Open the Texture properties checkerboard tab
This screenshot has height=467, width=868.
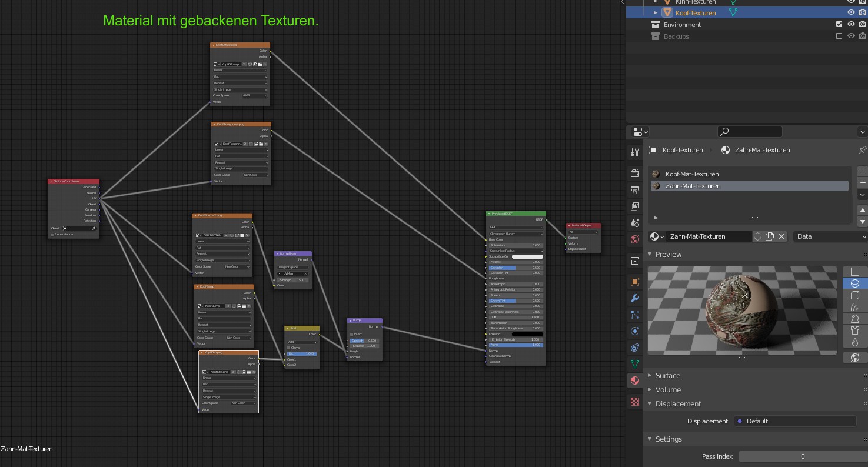(x=634, y=402)
